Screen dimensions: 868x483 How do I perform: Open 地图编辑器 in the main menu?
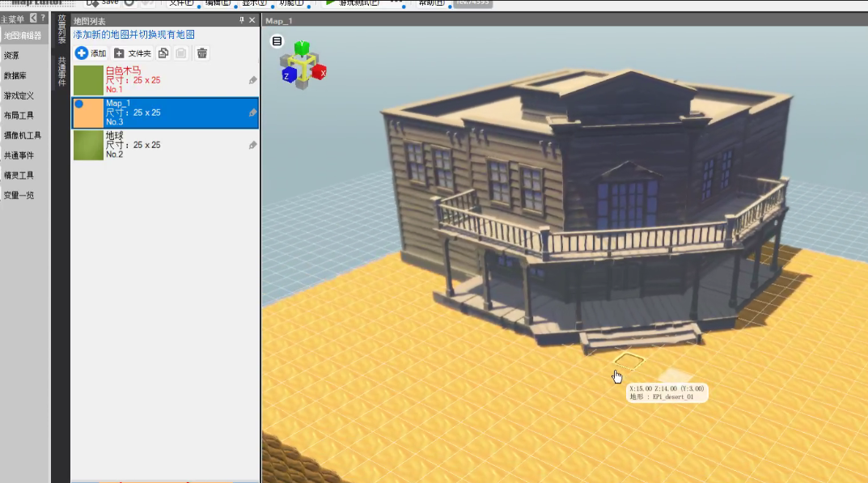[23, 36]
